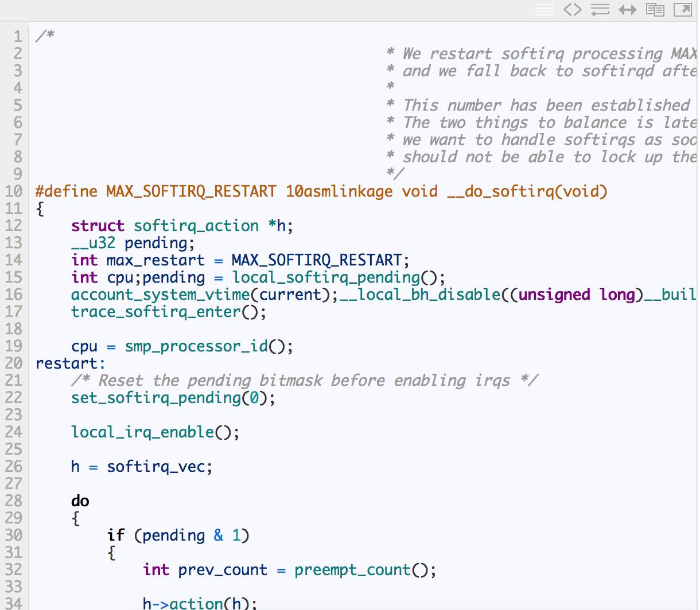This screenshot has width=700, height=610.
Task: Click the 'do' keyword
Action: coord(80,501)
